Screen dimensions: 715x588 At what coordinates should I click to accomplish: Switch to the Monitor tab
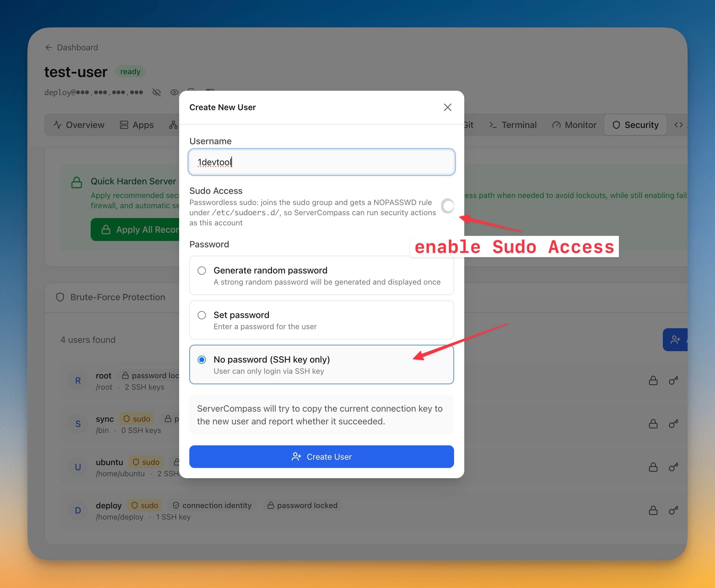click(x=574, y=125)
